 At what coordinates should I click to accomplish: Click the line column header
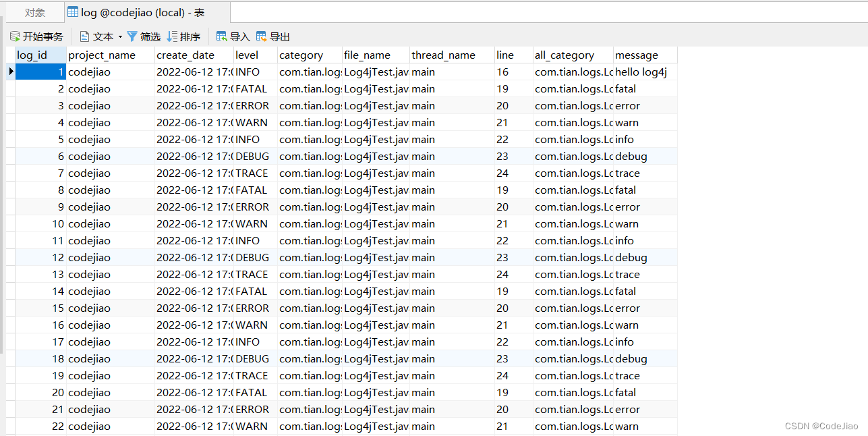(x=513, y=55)
